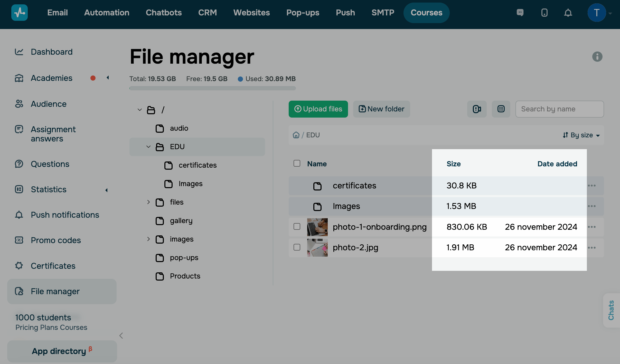Click the mobile device icon in header
The image size is (620, 364).
[x=544, y=13]
